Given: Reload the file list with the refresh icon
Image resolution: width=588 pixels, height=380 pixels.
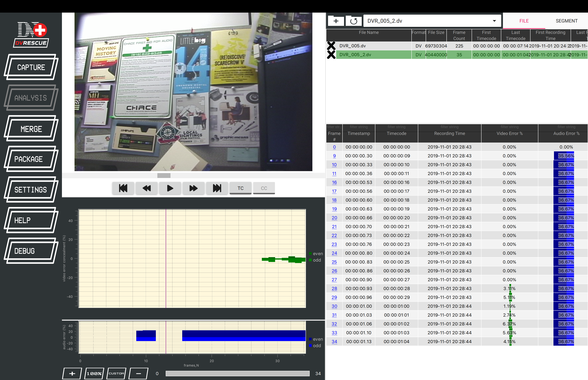Looking at the screenshot, I should pyautogui.click(x=354, y=21).
